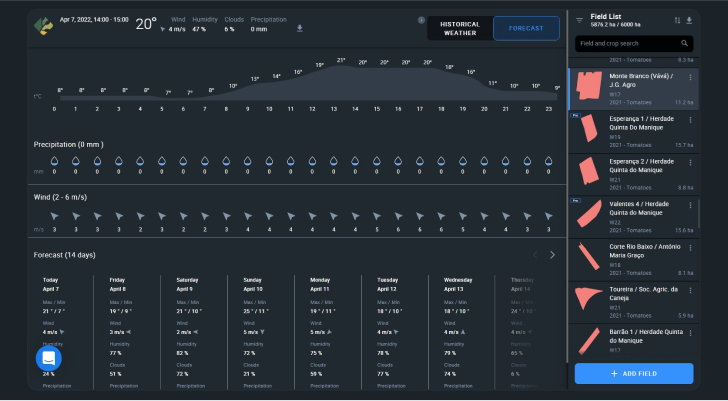Select Valentes 4 field shape thumbnail
This screenshot has height=401, width=728.
[x=589, y=213]
